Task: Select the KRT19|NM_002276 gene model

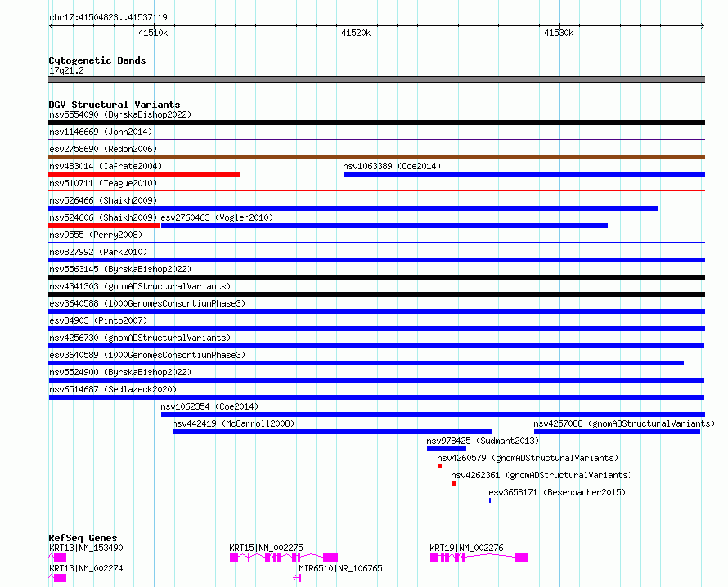Action: (x=479, y=558)
